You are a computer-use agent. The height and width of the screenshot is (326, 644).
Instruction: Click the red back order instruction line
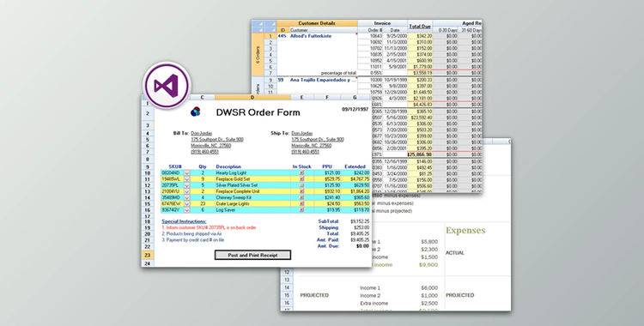coord(209,227)
